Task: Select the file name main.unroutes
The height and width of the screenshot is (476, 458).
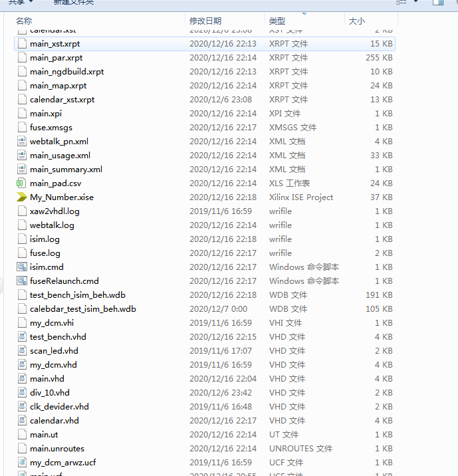Action: pos(57,449)
